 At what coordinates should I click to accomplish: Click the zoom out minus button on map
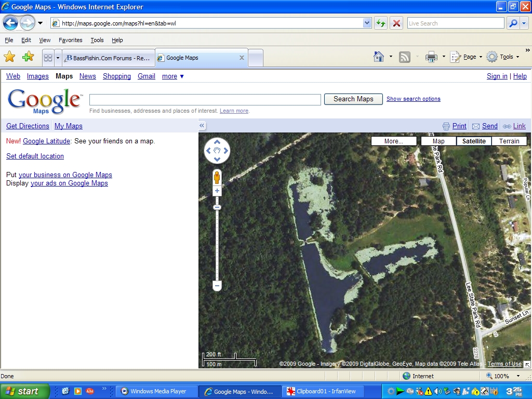(217, 285)
